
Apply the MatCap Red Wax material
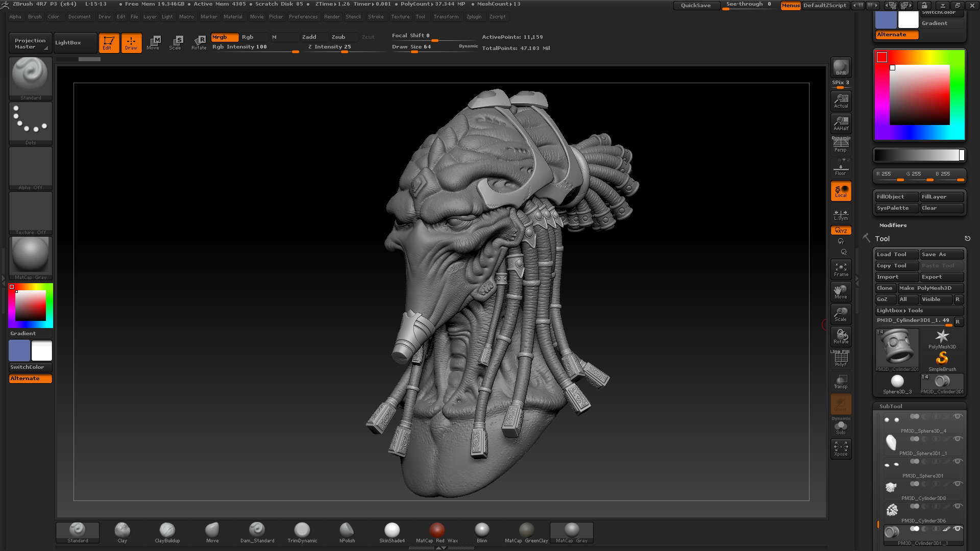coord(437,533)
